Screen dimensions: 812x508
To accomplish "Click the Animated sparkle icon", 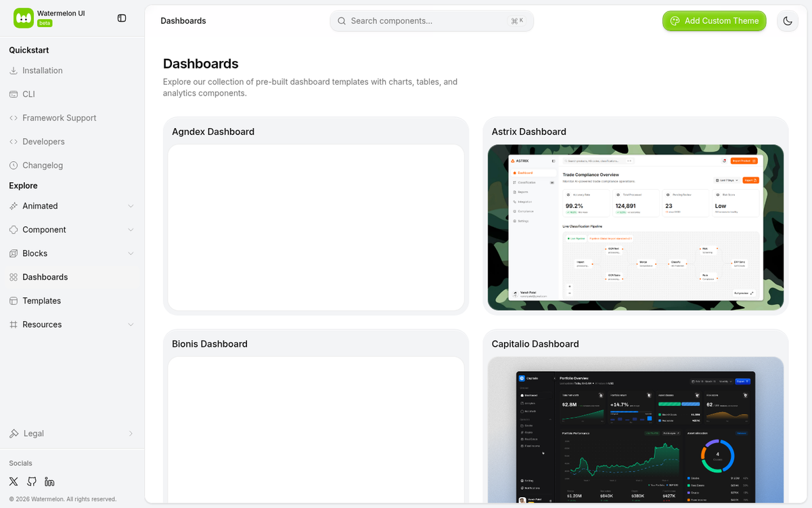I will 14,206.
